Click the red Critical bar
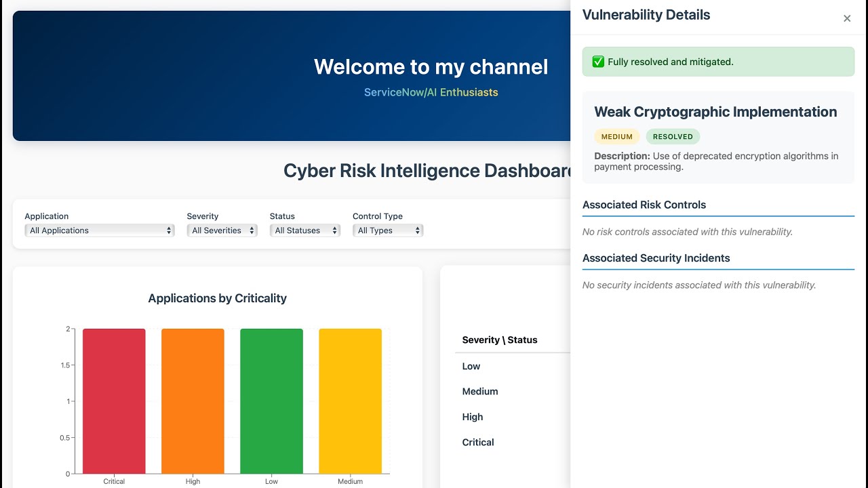This screenshot has height=488, width=868. pyautogui.click(x=114, y=401)
